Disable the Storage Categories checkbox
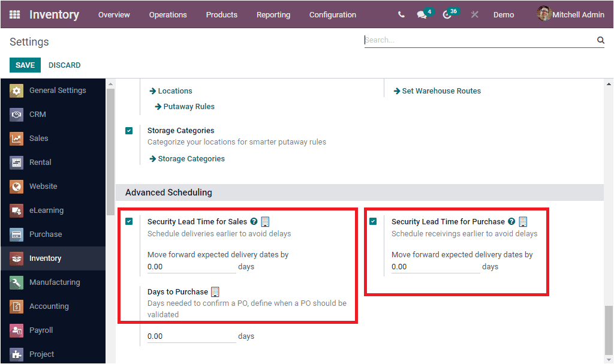Screen dimensions: 614x364 pyautogui.click(x=130, y=130)
